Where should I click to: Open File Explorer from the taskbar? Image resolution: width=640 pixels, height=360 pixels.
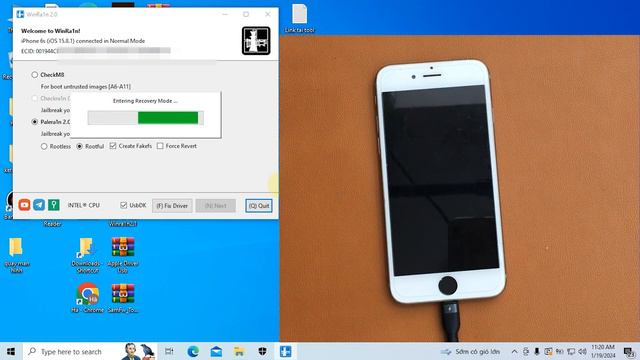tap(239, 351)
